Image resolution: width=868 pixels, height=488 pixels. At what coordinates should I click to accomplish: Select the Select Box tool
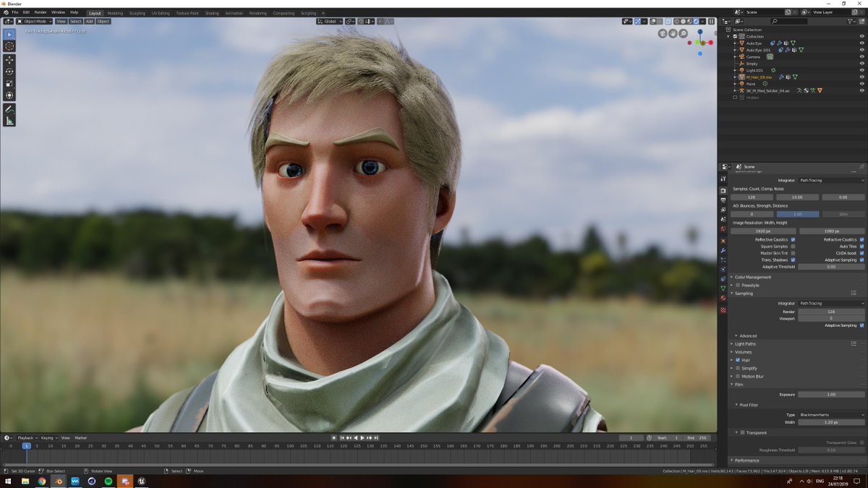click(9, 34)
